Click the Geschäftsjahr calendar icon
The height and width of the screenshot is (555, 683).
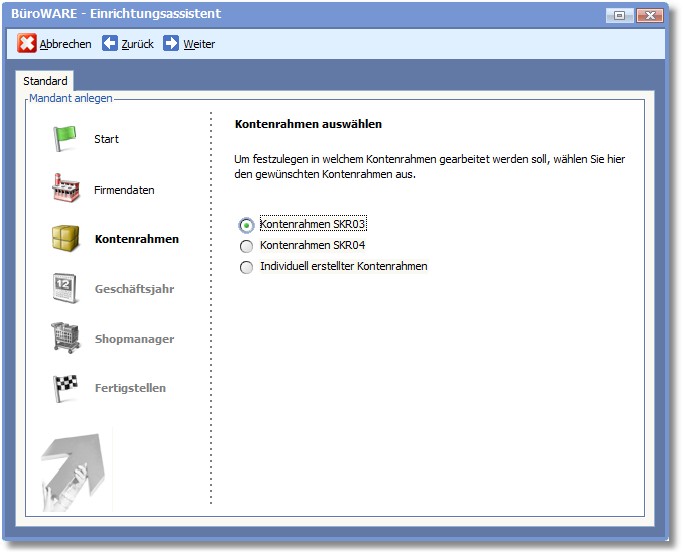[x=65, y=289]
